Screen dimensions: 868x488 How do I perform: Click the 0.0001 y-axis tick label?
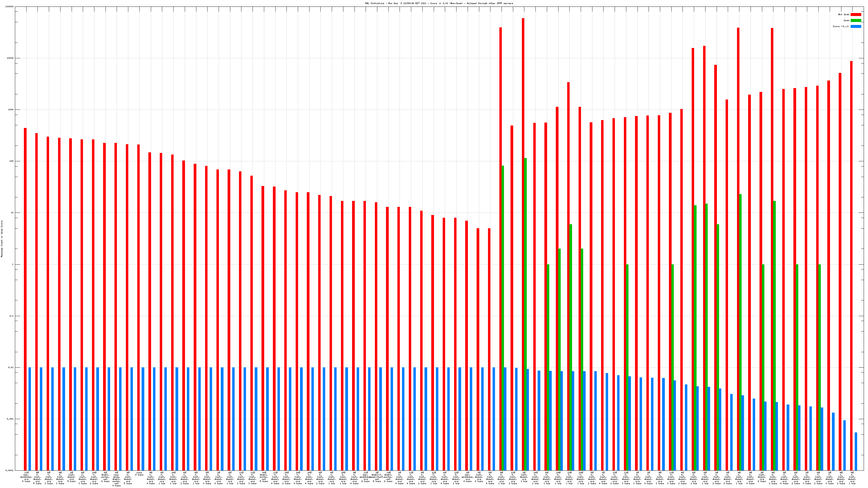[x=10, y=470]
